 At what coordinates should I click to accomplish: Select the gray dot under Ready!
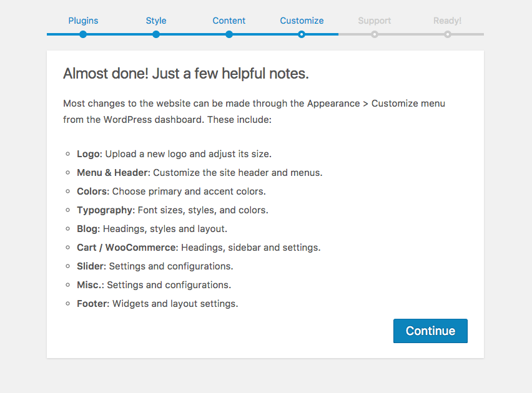[x=448, y=34]
